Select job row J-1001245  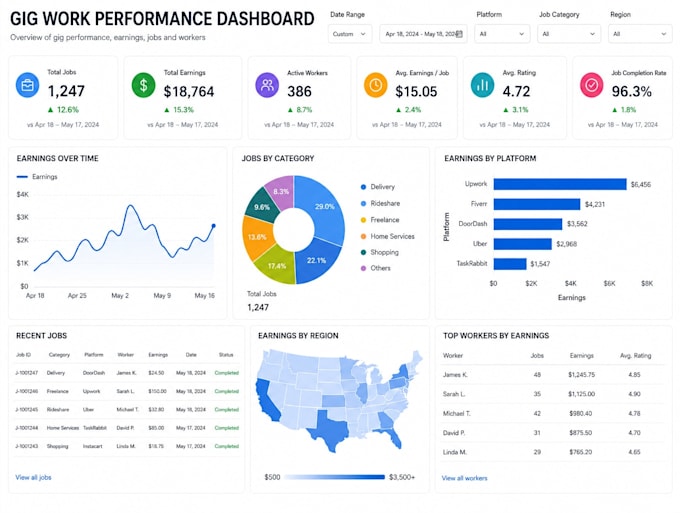click(127, 409)
